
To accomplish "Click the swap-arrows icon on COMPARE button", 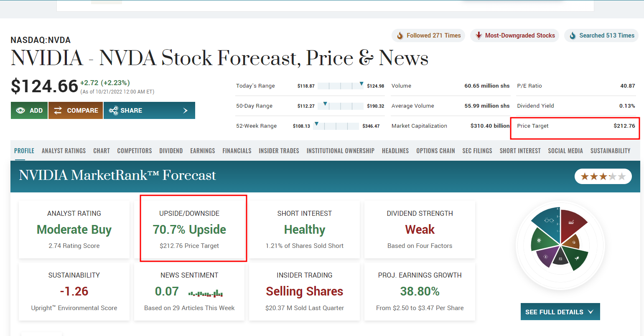I will (x=58, y=111).
